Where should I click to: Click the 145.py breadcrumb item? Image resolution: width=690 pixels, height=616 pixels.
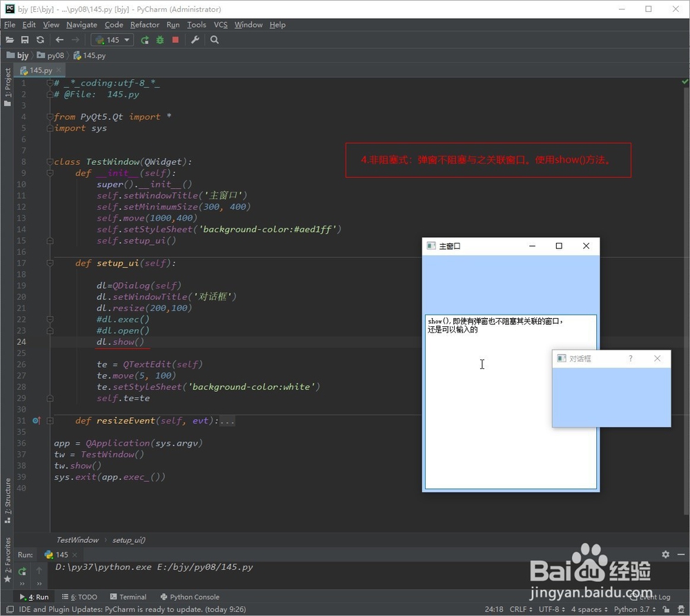click(x=89, y=55)
